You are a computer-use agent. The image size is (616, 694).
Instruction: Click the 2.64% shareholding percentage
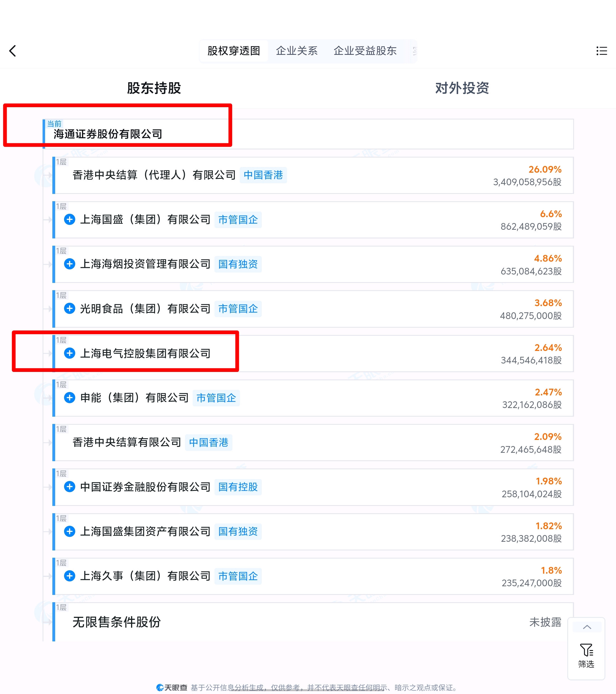548,347
